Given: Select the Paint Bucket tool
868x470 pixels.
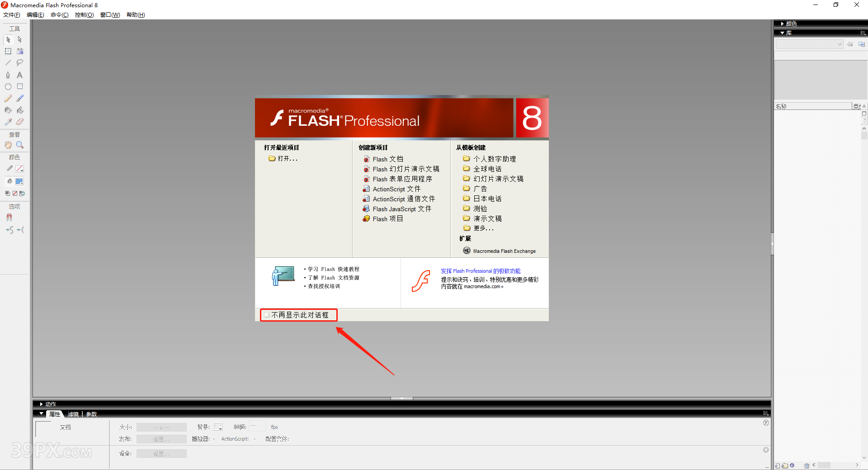Looking at the screenshot, I should click(x=20, y=110).
